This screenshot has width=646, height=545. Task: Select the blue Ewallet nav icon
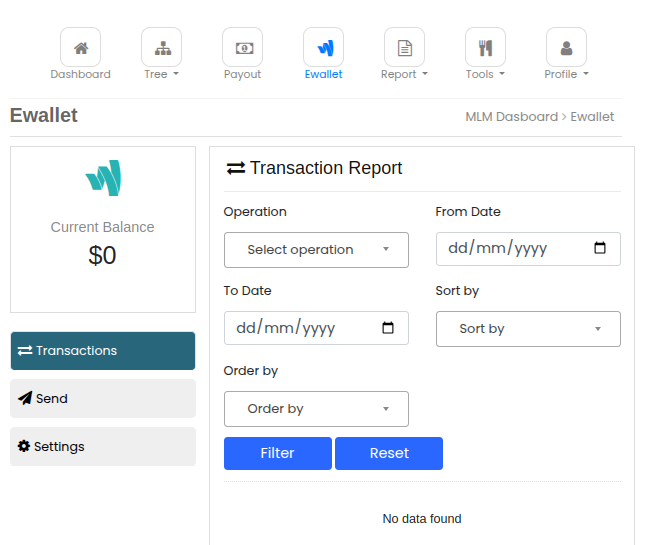323,48
